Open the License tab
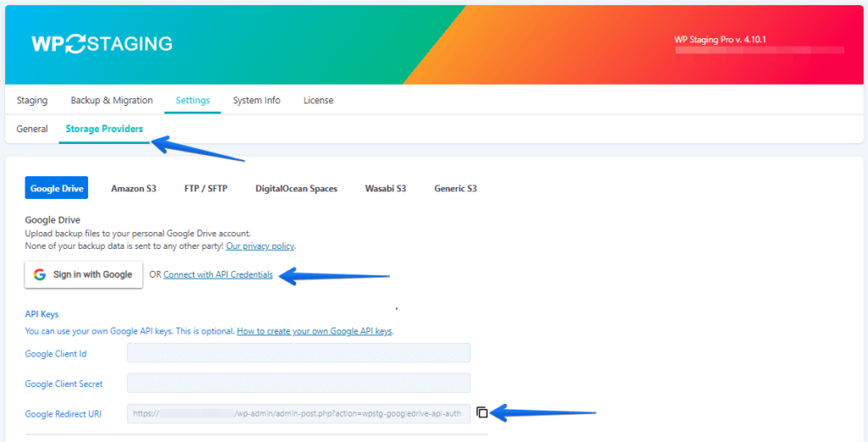The height and width of the screenshot is (442, 868). click(319, 100)
